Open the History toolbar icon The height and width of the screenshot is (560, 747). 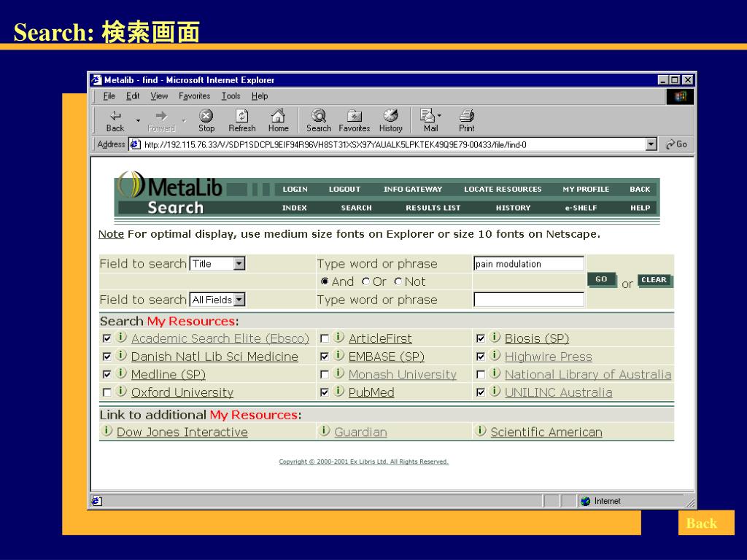click(x=391, y=121)
